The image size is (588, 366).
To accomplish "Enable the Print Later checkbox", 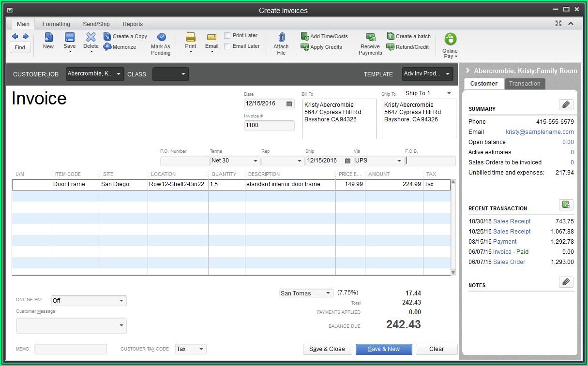I will (227, 36).
